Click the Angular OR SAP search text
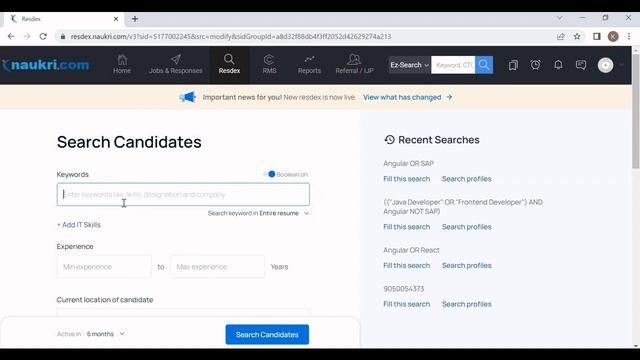This screenshot has width=640, height=360. coord(408,163)
